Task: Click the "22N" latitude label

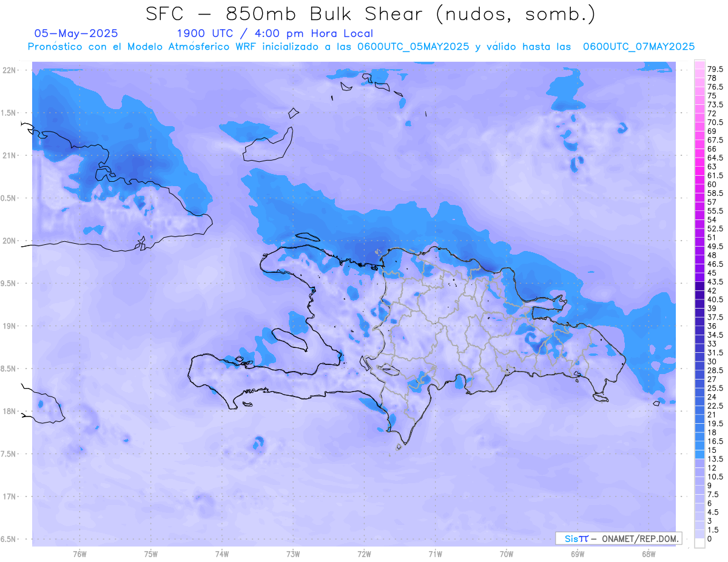Action: tap(10, 70)
